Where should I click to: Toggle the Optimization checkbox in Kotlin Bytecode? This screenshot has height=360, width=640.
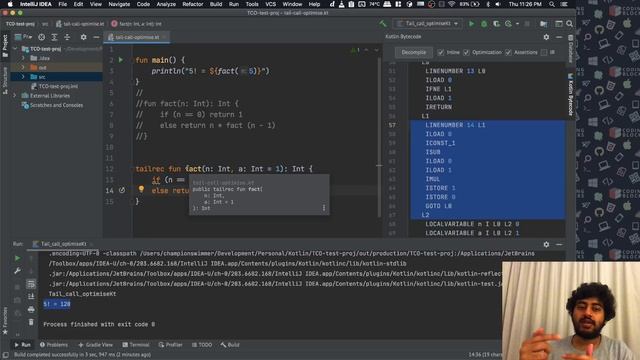pyautogui.click(x=466, y=52)
